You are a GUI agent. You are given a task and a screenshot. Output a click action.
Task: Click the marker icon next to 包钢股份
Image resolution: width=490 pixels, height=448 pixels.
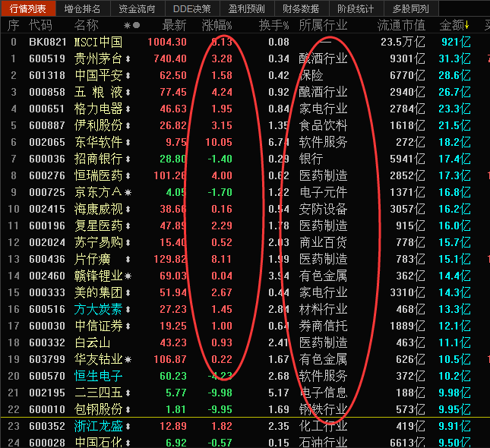(128, 409)
